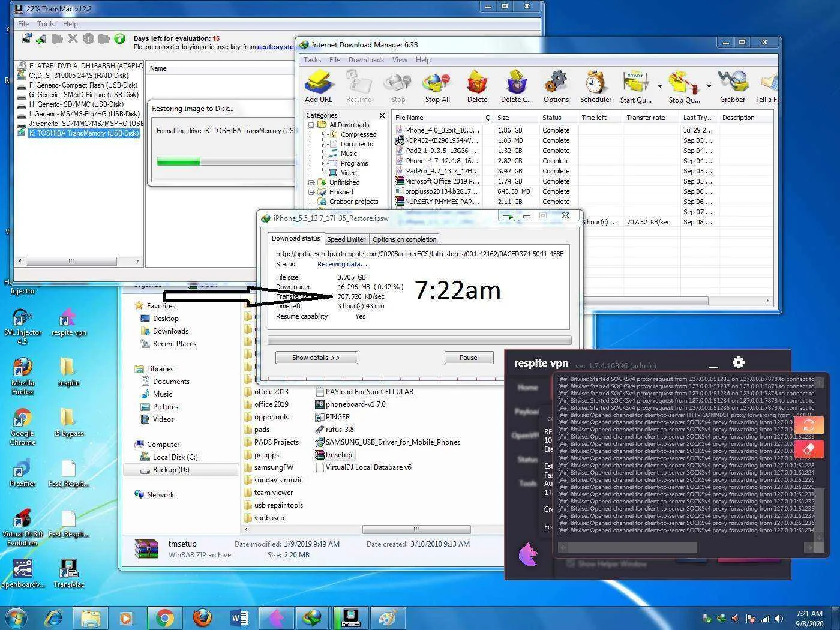Select the tmsetup archive in Explorer file list
840x630 pixels.
pos(334,455)
